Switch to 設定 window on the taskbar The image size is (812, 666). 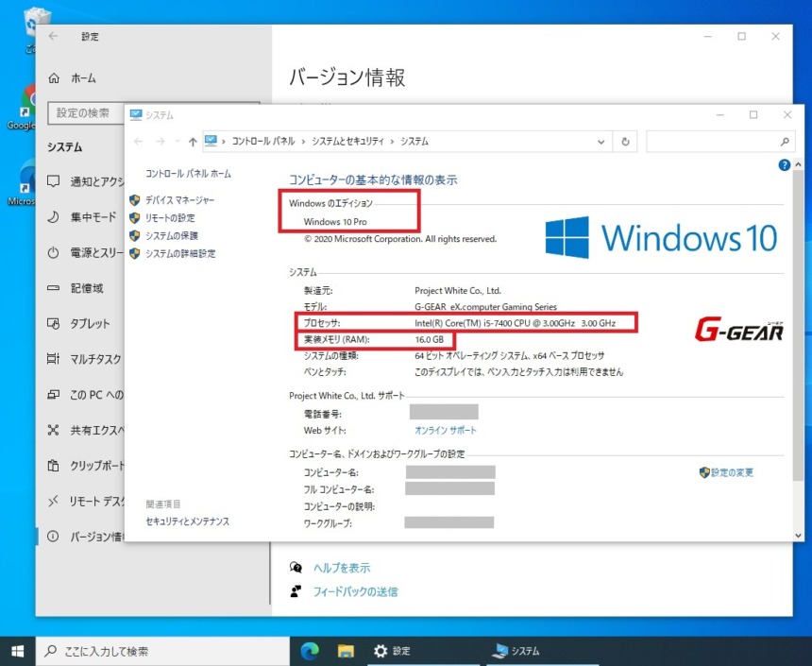click(426, 651)
